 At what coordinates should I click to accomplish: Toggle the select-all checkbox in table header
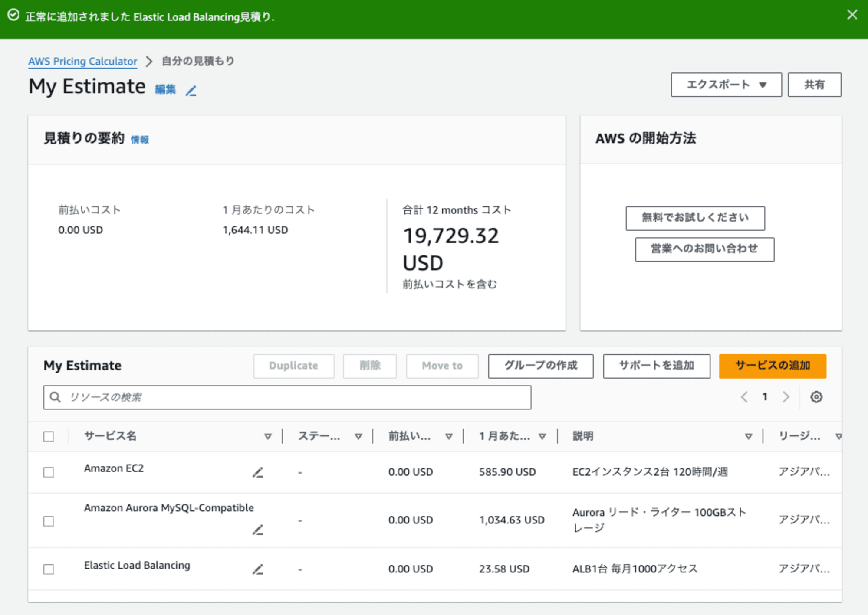(49, 436)
